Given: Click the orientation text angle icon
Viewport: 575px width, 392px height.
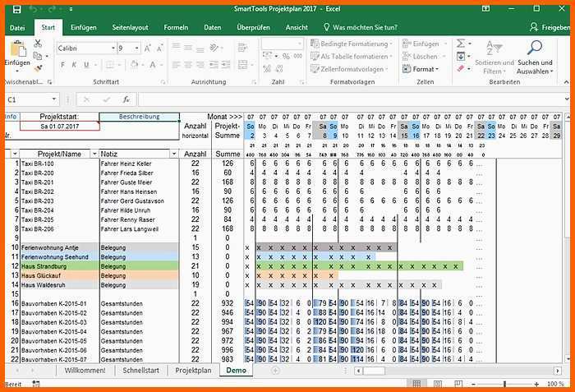Looking at the screenshot, I should pos(214,48).
